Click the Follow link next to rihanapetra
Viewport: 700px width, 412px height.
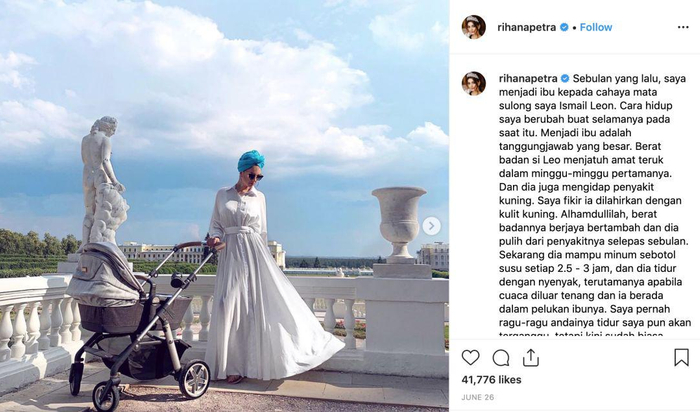(x=596, y=27)
